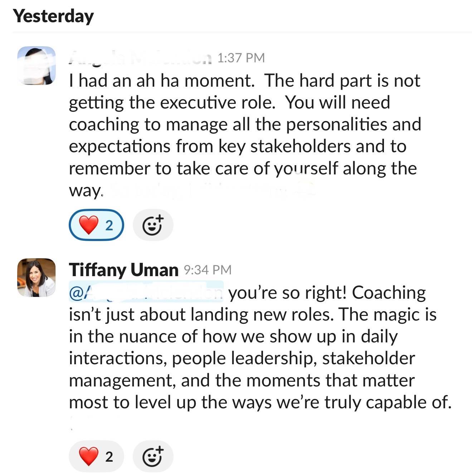Viewport: 472px width, 476px height.
Task: Click Tiffany Uman's display name
Action: [x=123, y=270]
